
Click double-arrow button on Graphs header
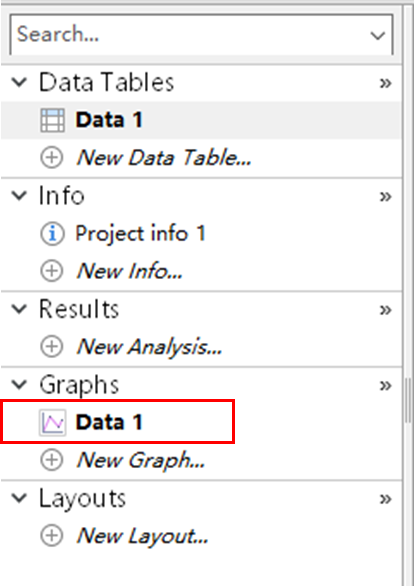[386, 385]
